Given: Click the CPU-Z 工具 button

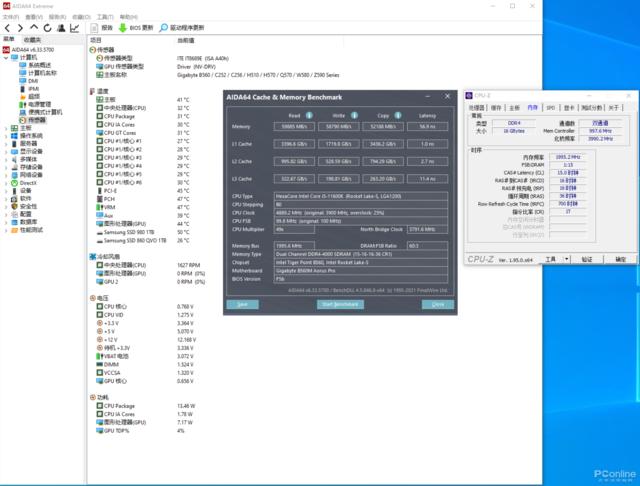Looking at the screenshot, I should click(x=551, y=259).
